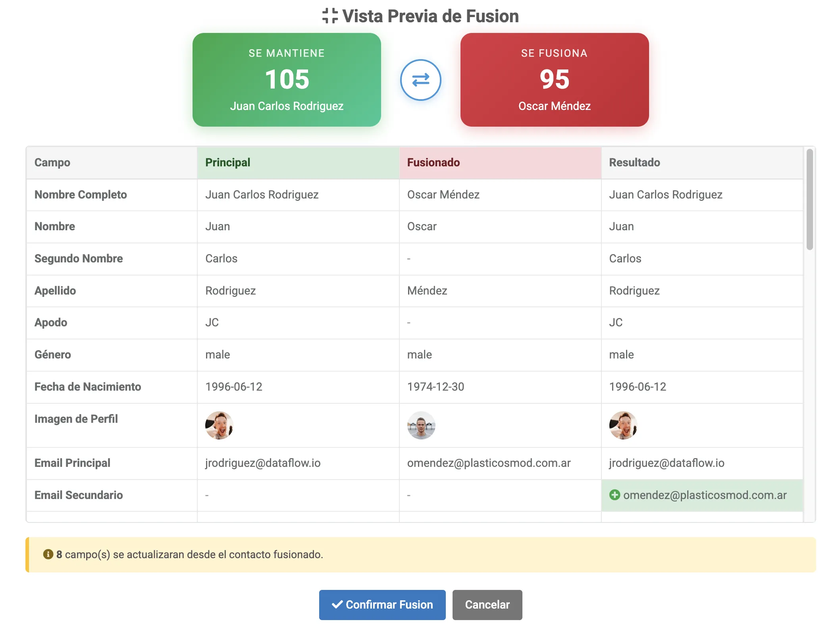This screenshot has width=840, height=632.
Task: Click the Imagen de Perfil label
Action: (x=76, y=419)
